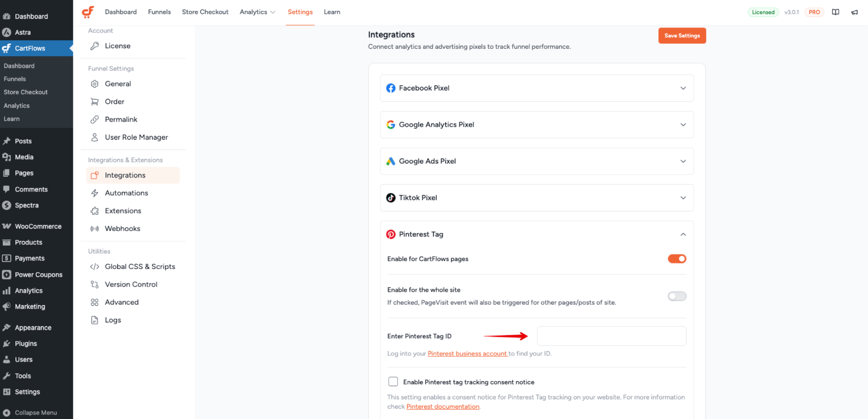868x419 pixels.
Task: Click the Media icon in WordPress menu
Action: tap(7, 157)
